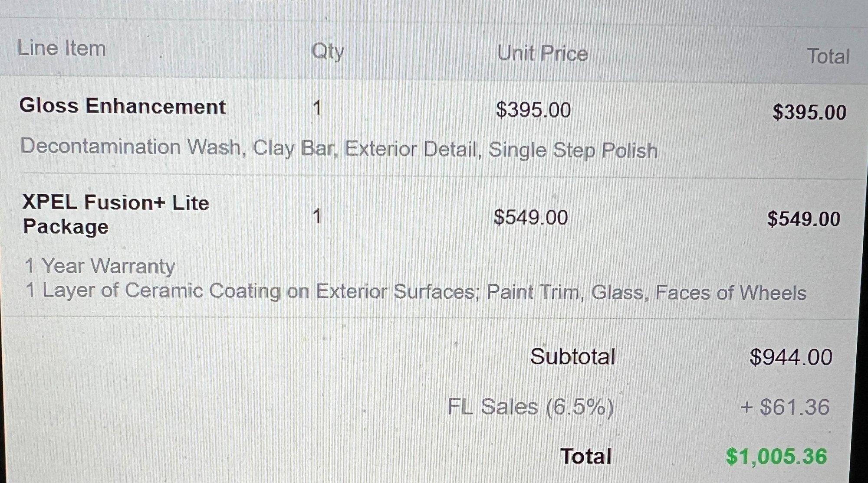Click the $549.00 unit price value
The width and height of the screenshot is (868, 483).
pos(531,217)
